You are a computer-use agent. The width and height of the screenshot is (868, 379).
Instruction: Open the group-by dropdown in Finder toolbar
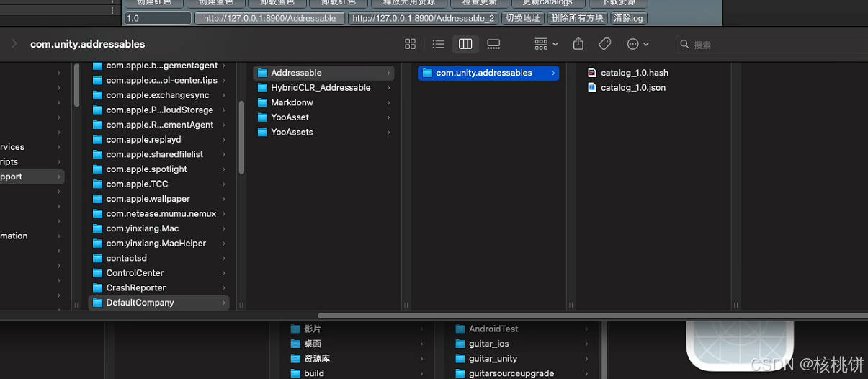click(x=546, y=44)
